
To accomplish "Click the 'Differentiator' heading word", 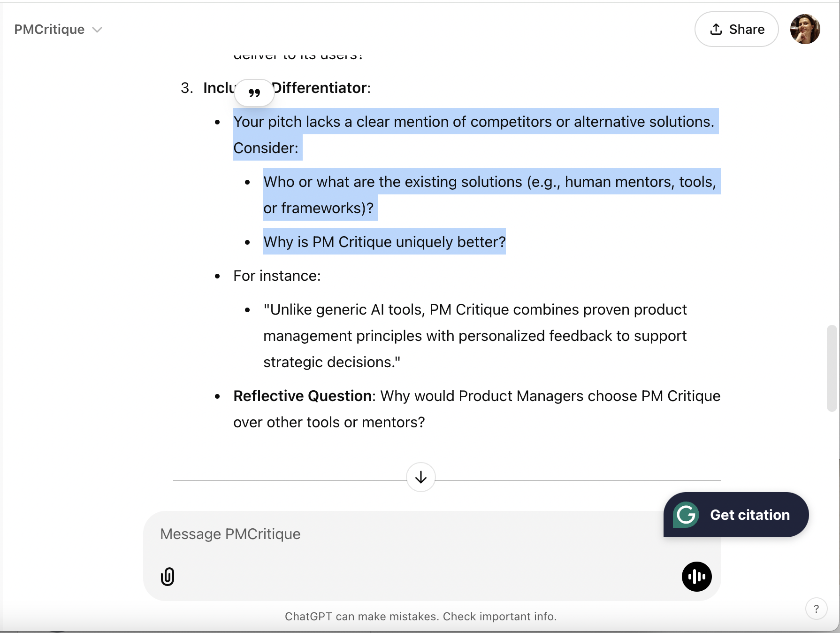I will 320,88.
